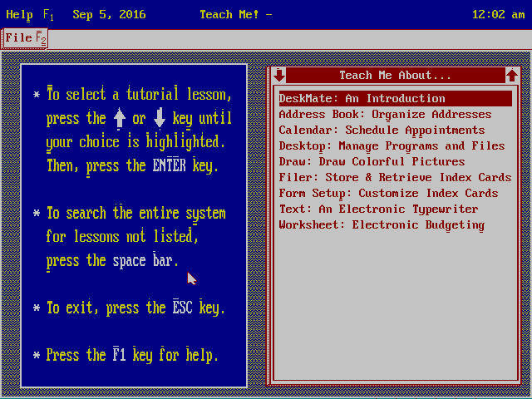Click the ESC key word in instructions
Viewport: 532px width, 399px height.
[x=183, y=308]
